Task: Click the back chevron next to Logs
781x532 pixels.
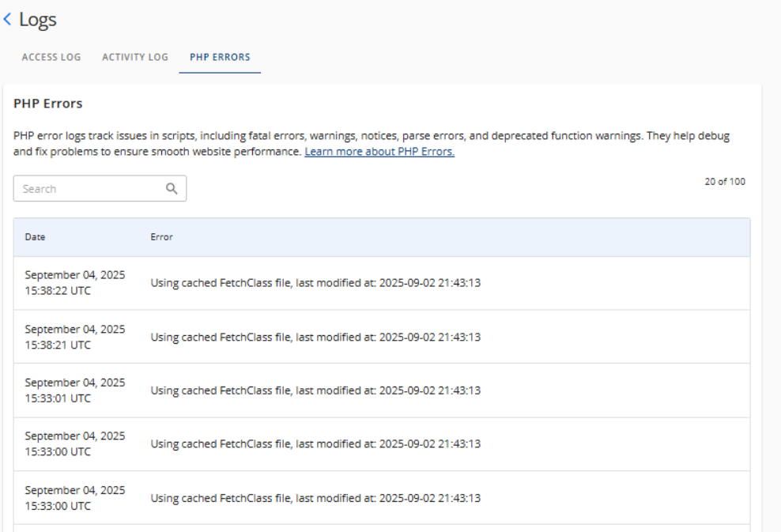Action: 8,18
